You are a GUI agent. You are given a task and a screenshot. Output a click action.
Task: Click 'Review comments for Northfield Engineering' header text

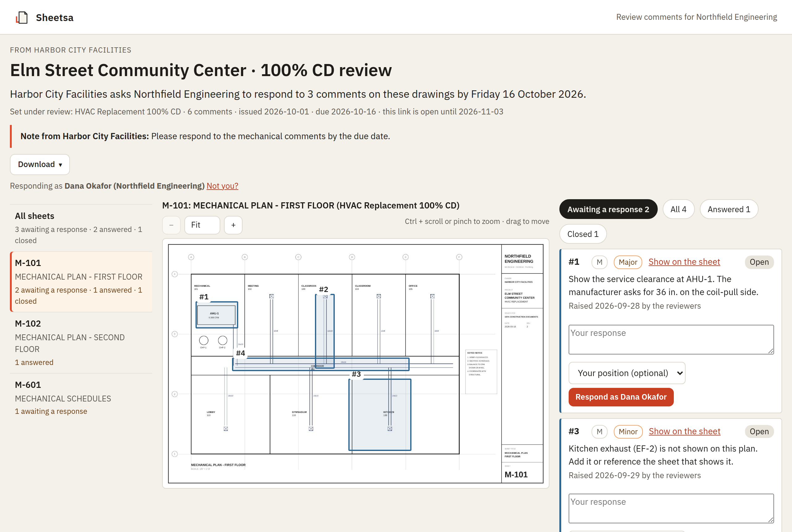(696, 17)
